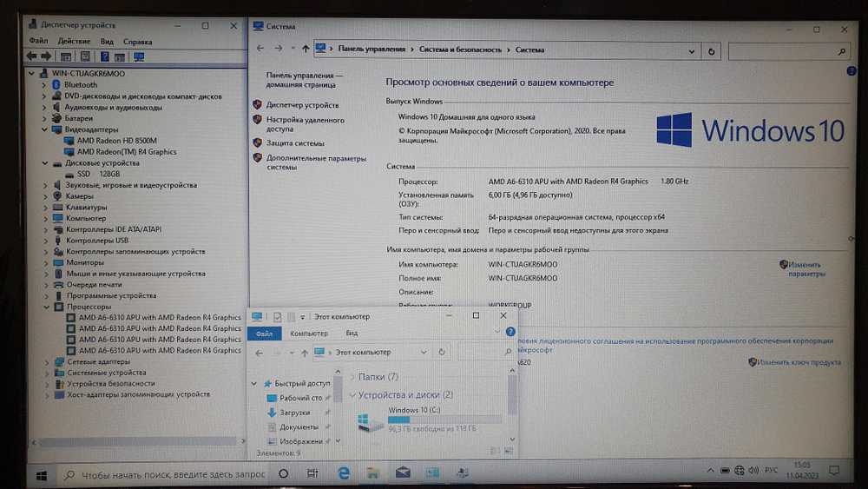The width and height of the screenshot is (868, 489).
Task: Open the Файл menu in Device Manager
Action: pos(38,41)
